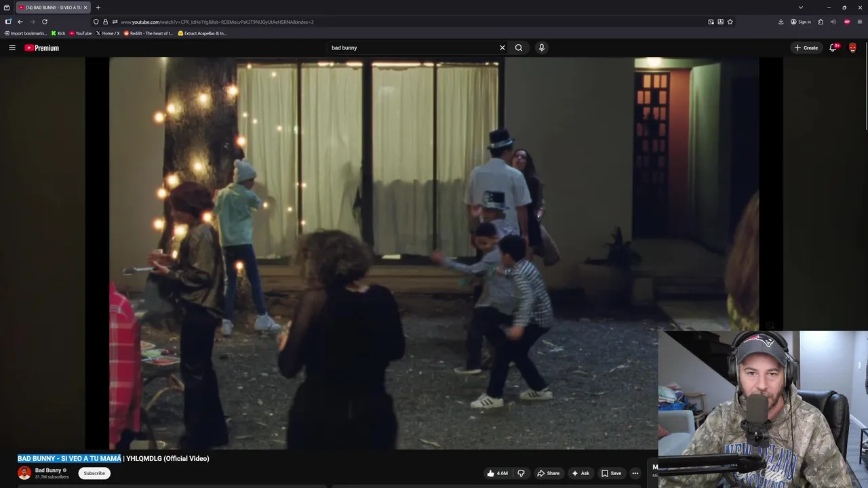Open the Reddit bookmark
Image resolution: width=868 pixels, height=488 pixels.
coord(149,33)
